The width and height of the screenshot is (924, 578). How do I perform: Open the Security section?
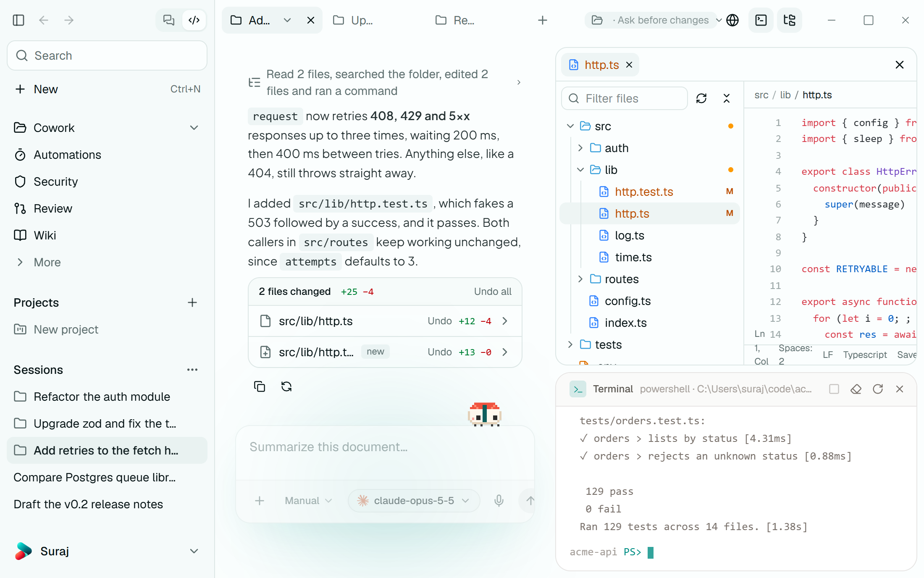107,181
